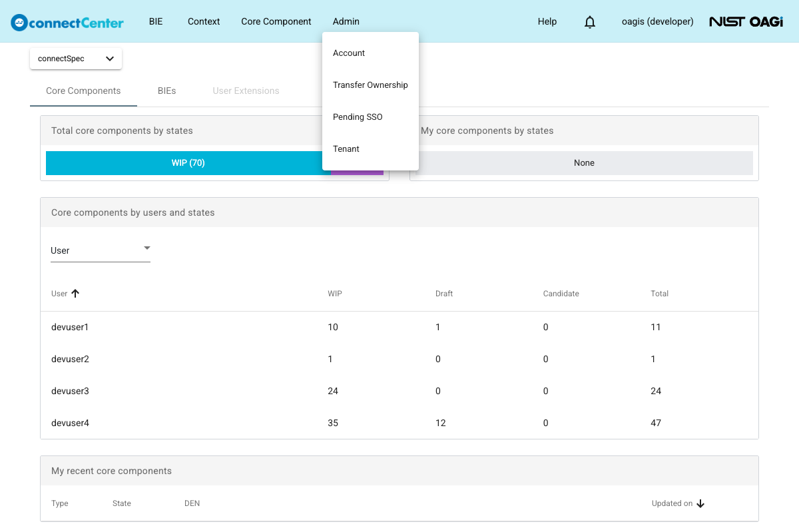Viewport: 799px width, 532px height.
Task: Select the devuser2 row
Action: click(x=400, y=359)
